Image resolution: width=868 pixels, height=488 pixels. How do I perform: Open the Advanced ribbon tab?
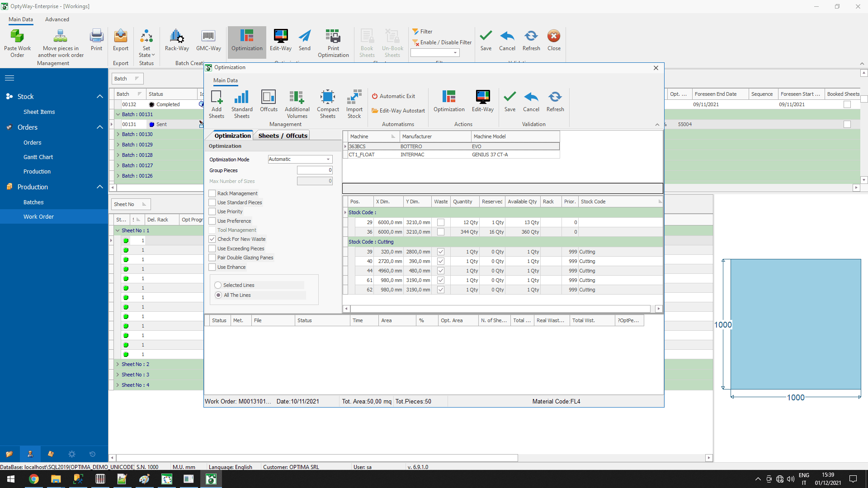point(57,19)
